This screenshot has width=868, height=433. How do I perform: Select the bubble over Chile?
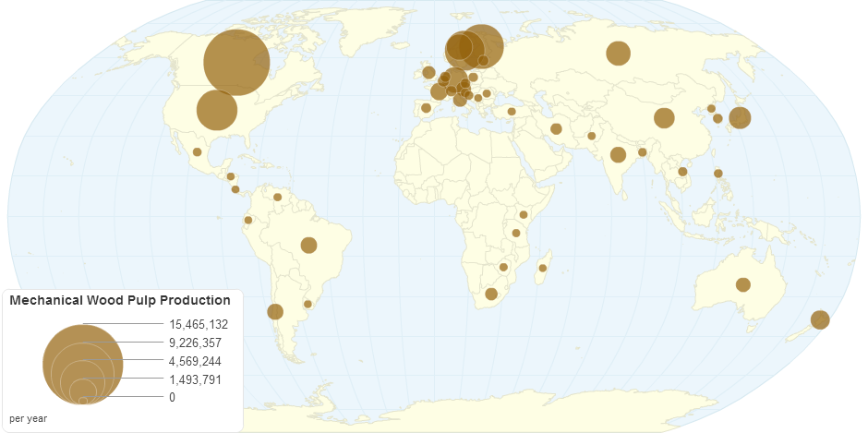tap(274, 311)
